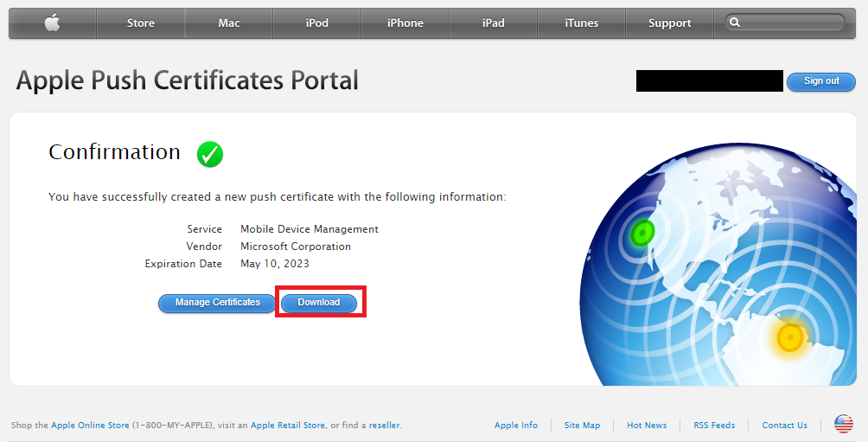Click the Expiration Date field label
Image resolution: width=868 pixels, height=442 pixels.
click(183, 264)
